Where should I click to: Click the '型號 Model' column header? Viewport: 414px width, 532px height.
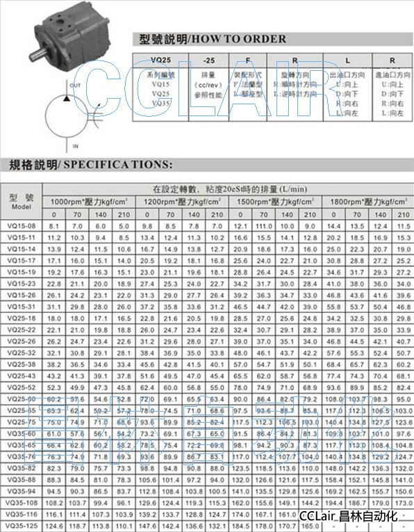click(22, 202)
